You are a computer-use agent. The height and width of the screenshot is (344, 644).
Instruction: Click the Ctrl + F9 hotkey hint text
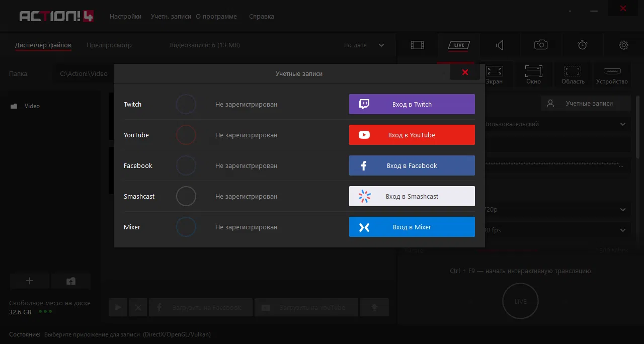tap(520, 271)
